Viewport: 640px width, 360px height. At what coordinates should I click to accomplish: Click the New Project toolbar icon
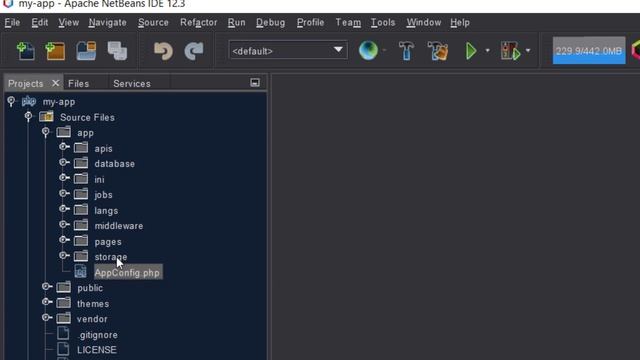click(x=56, y=51)
